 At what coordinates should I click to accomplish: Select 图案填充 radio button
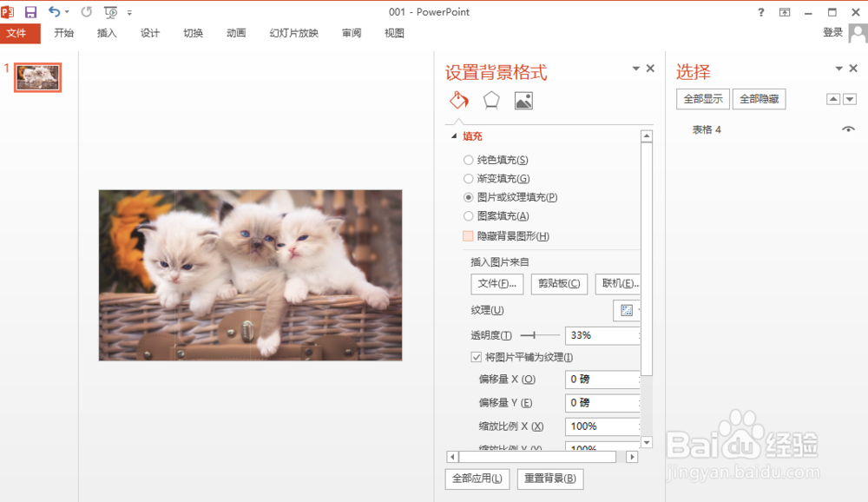(469, 216)
